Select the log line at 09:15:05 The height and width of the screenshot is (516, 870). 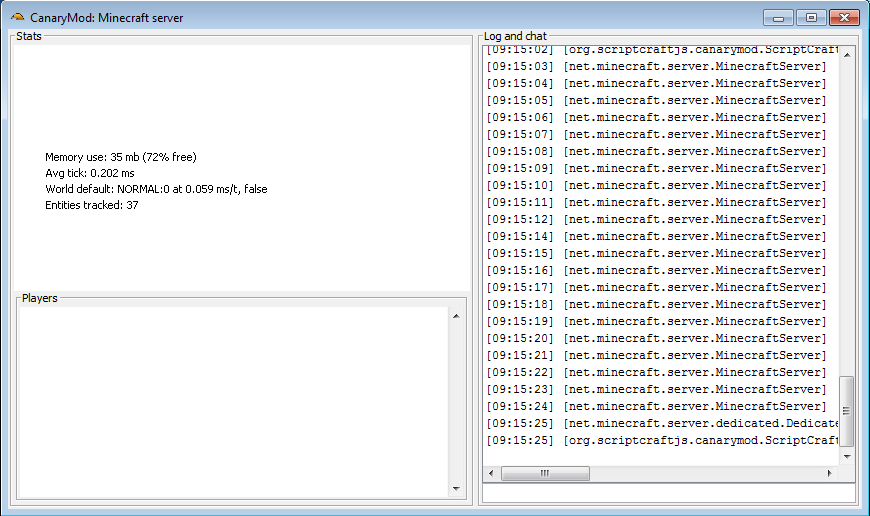click(656, 100)
